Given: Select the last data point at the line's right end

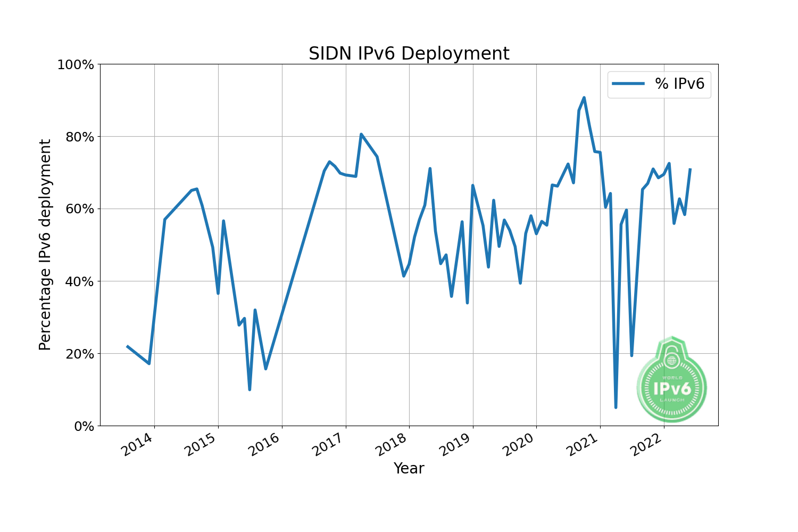Looking at the screenshot, I should click(x=690, y=170).
